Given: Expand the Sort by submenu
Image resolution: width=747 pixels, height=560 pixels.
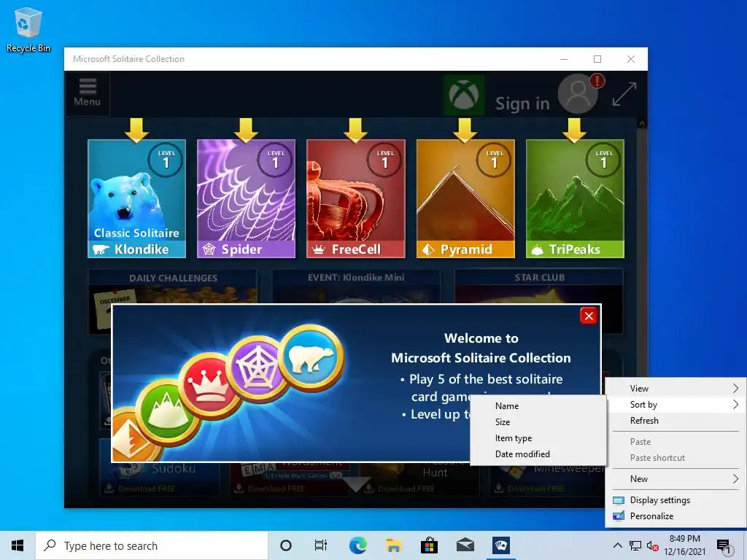Looking at the screenshot, I should coord(676,405).
